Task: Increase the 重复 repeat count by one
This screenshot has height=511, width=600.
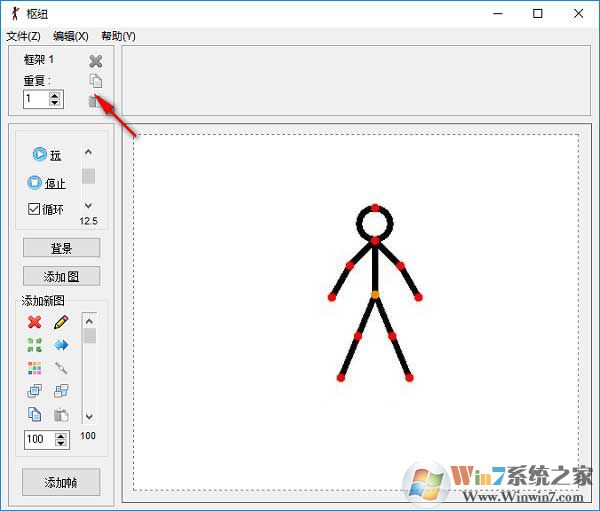Action: click(x=54, y=96)
